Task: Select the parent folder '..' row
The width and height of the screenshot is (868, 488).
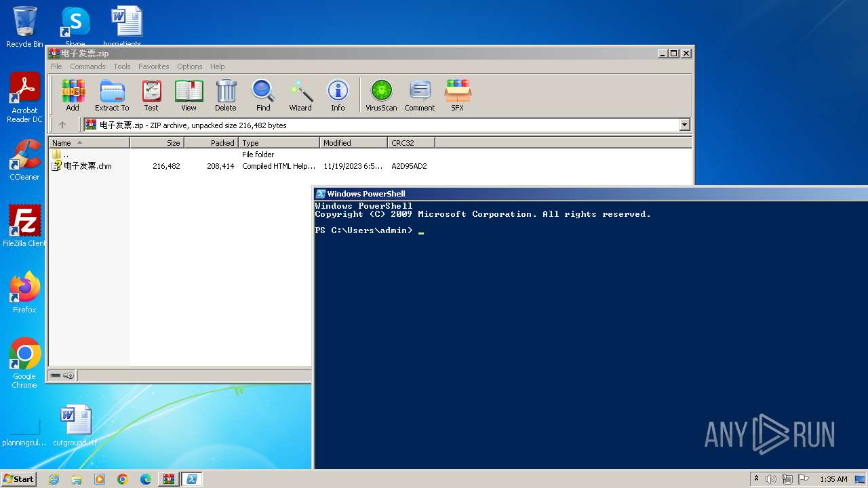Action: 163,155
